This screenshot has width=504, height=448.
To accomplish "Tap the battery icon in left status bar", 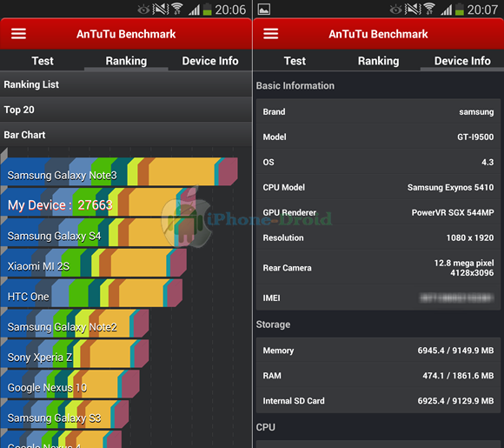I will 208,10.
